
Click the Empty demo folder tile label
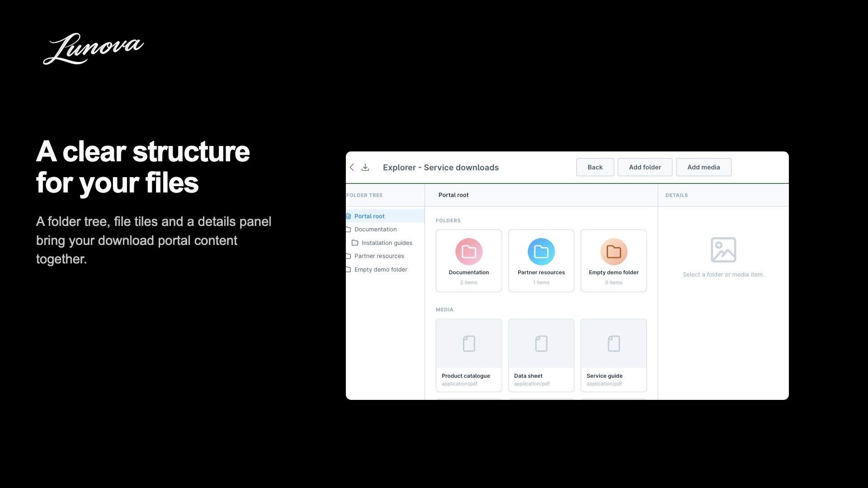tap(613, 272)
